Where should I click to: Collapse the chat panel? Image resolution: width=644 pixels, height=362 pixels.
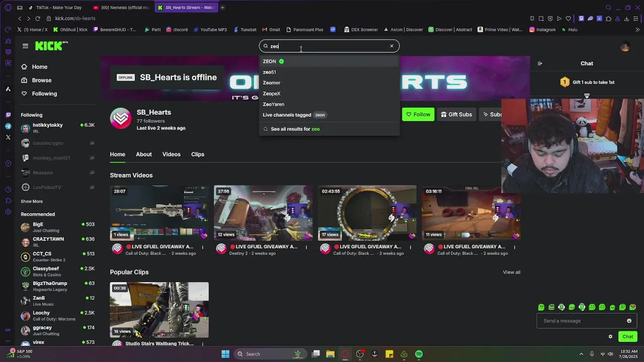(x=540, y=64)
